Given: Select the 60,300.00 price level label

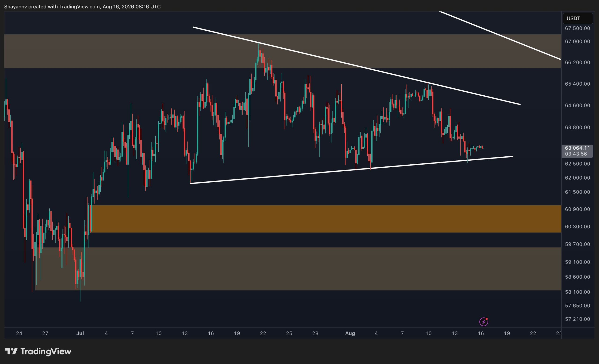Looking at the screenshot, I should 577,227.
